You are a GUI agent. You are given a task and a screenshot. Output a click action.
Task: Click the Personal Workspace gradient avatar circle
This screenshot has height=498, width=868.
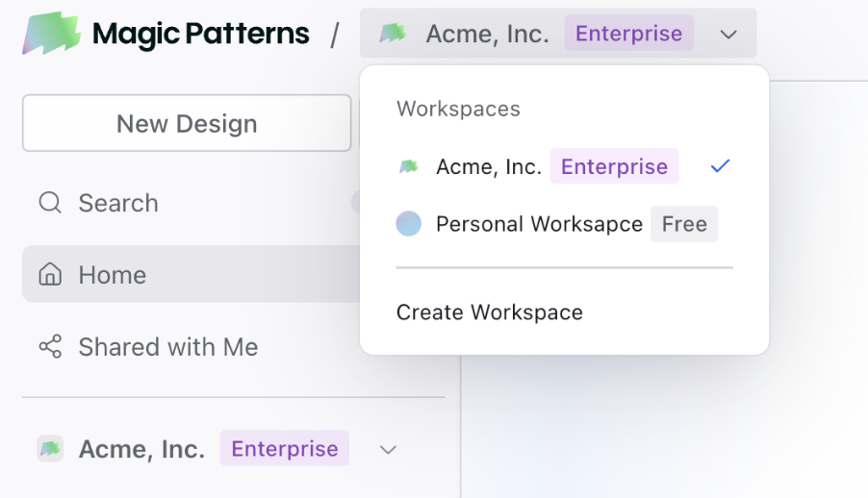pos(409,224)
